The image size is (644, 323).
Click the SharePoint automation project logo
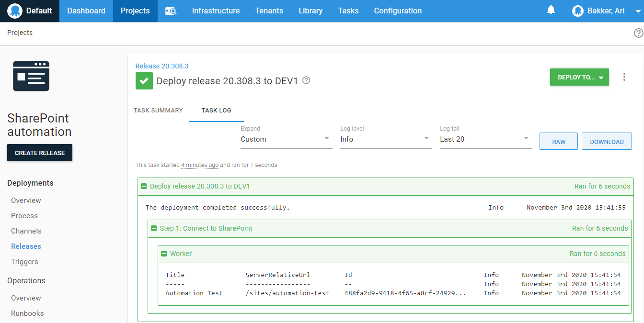(31, 76)
